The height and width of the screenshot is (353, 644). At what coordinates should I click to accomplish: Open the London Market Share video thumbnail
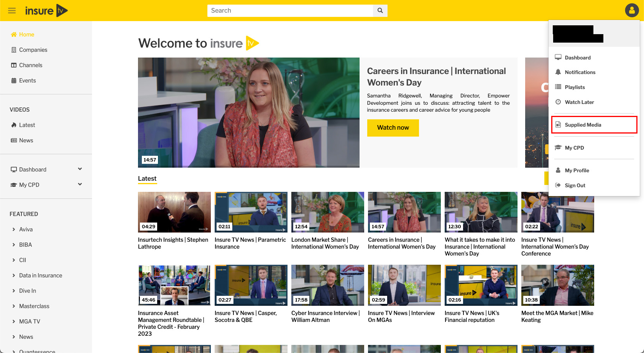[328, 212]
